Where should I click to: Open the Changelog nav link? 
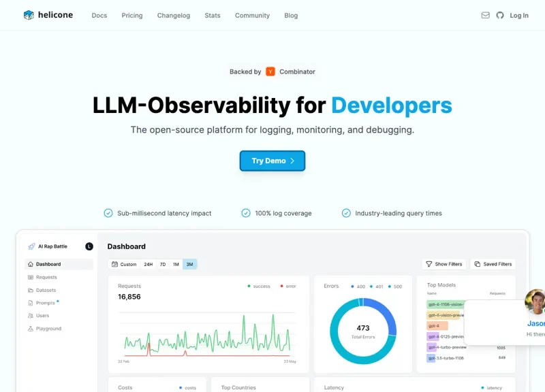pyautogui.click(x=174, y=15)
